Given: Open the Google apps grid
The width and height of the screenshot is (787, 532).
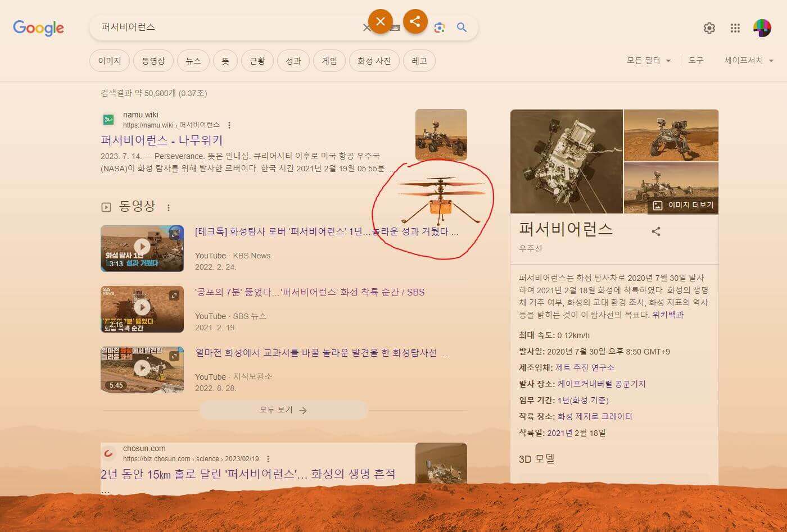Looking at the screenshot, I should pyautogui.click(x=735, y=28).
